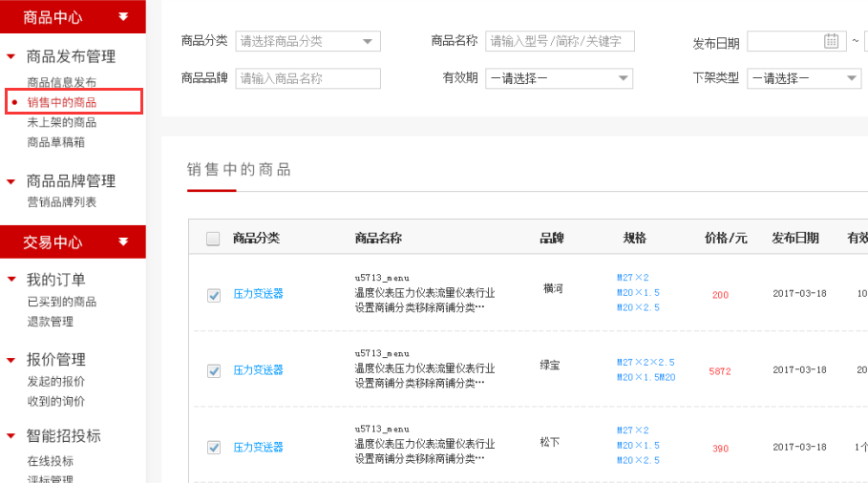Open 发起的报价 in the sidebar
The width and height of the screenshot is (868, 483).
coord(56,381)
